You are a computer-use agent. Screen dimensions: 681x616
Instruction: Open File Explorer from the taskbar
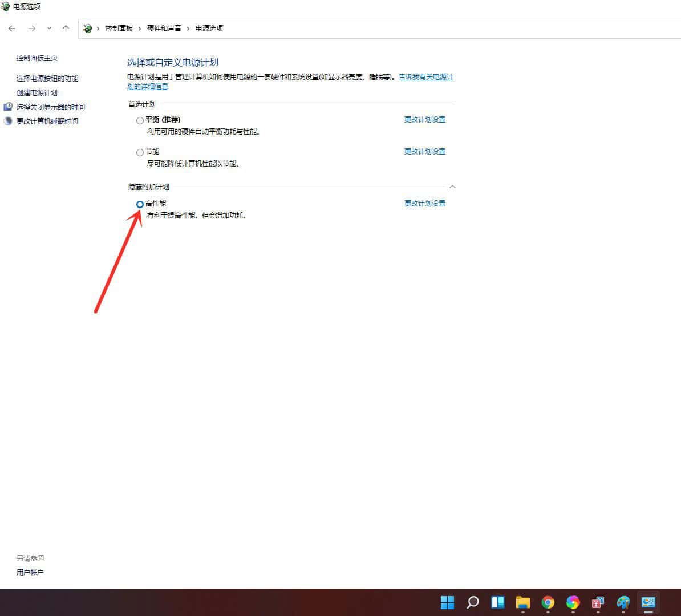point(523,602)
